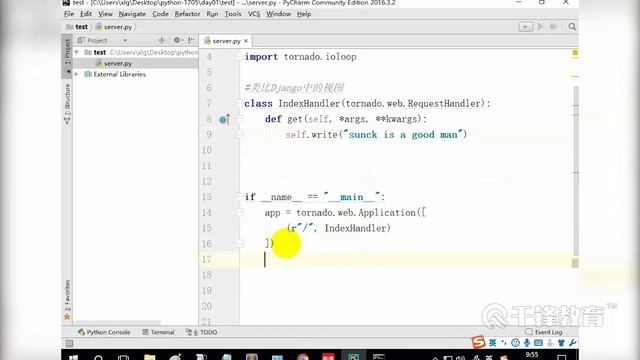Click Search Everywhere magnifier icon
Screen dimensions: 640x360
click(x=572, y=27)
